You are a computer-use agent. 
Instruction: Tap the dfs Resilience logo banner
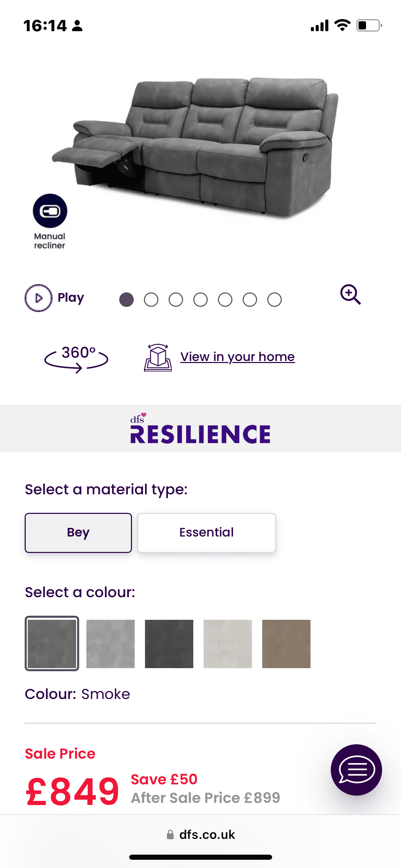pyautogui.click(x=200, y=429)
